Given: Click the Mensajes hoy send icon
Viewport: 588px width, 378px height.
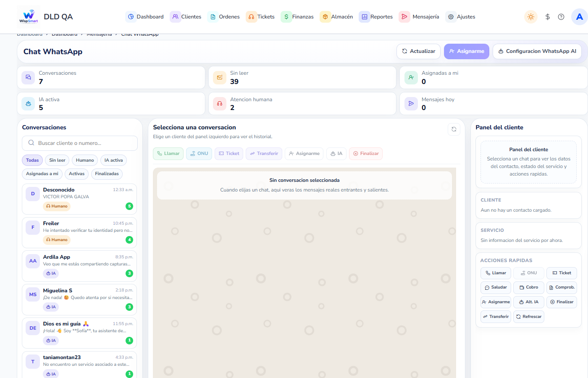Looking at the screenshot, I should (411, 103).
